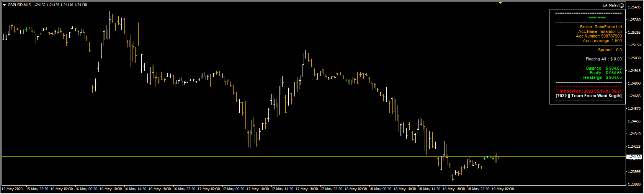Click the Acc.Number 500787909 text
This screenshot has height=194, width=644.
599,36
